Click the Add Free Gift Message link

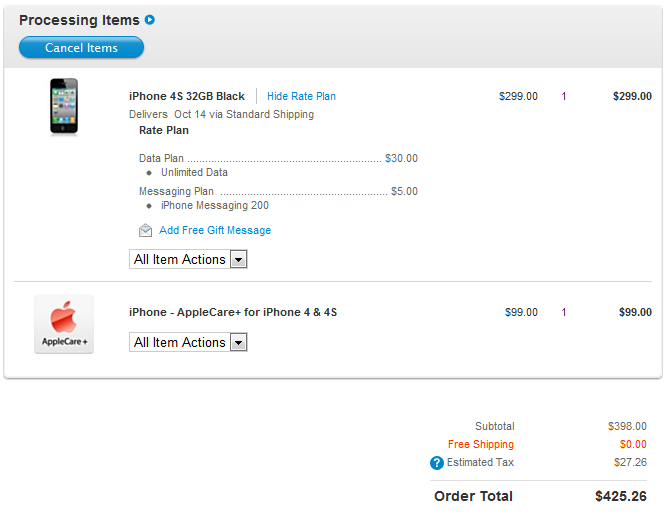pyautogui.click(x=215, y=230)
